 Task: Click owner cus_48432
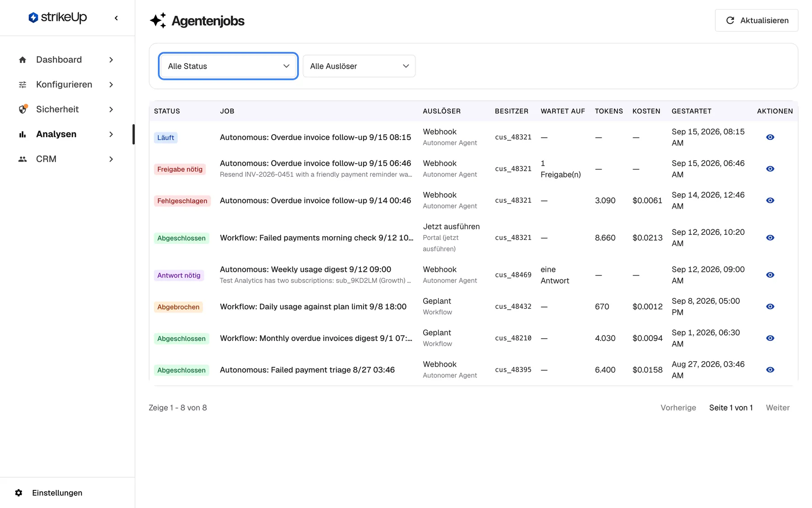click(513, 307)
